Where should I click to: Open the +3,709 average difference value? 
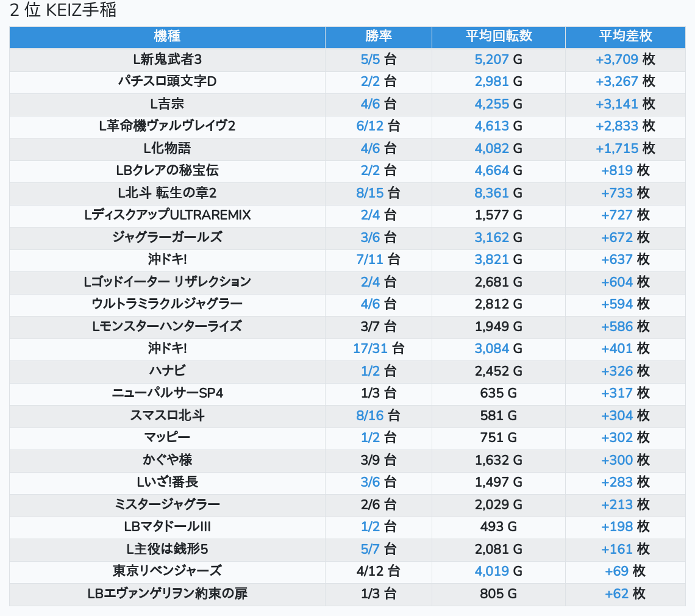[616, 60]
